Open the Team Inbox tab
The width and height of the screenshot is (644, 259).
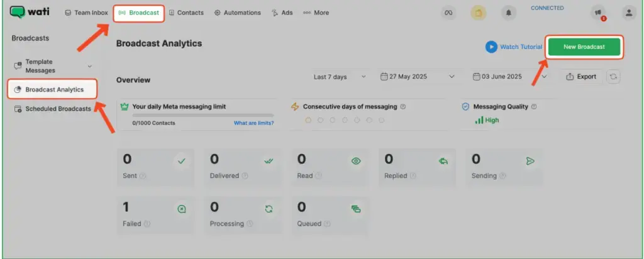[86, 13]
